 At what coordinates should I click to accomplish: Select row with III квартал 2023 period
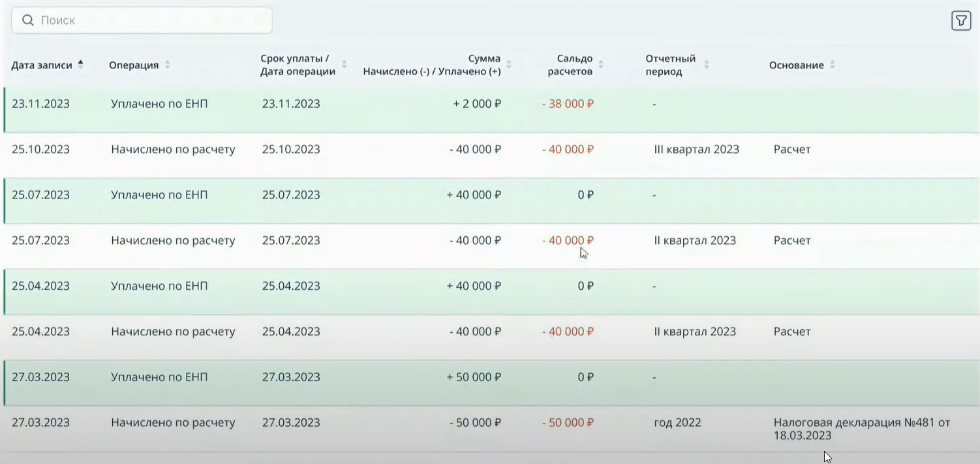pyautogui.click(x=696, y=149)
